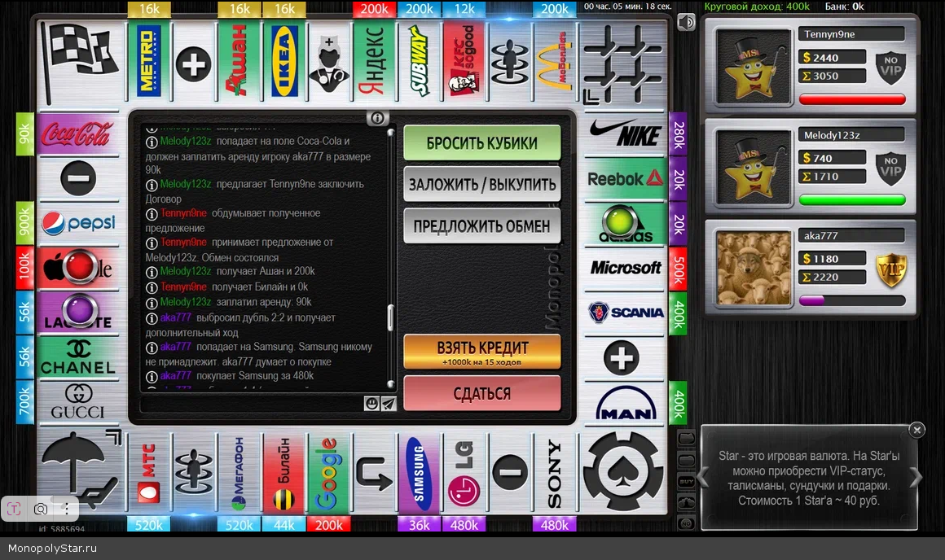Select the Microsoft property cell
The width and height of the screenshot is (945, 560).
coord(625,268)
